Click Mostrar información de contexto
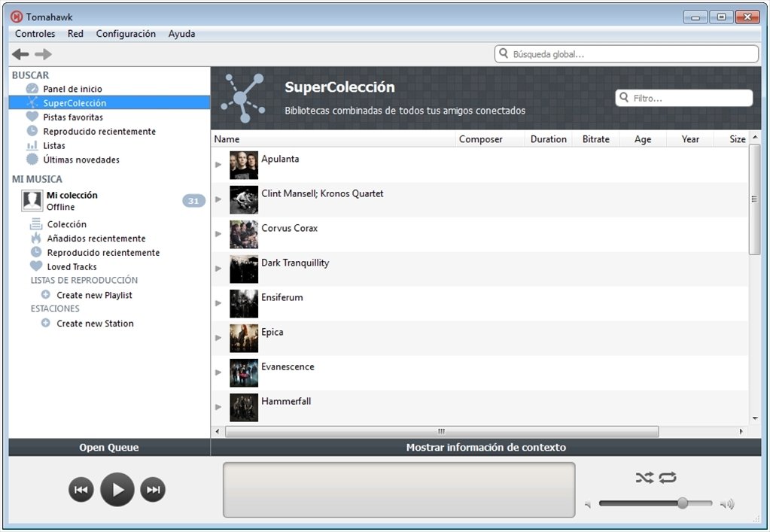The width and height of the screenshot is (770, 532). [x=485, y=447]
